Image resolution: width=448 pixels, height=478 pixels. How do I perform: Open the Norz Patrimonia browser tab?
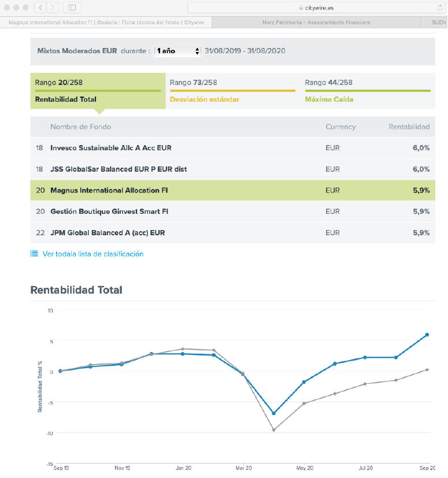pyautogui.click(x=316, y=23)
